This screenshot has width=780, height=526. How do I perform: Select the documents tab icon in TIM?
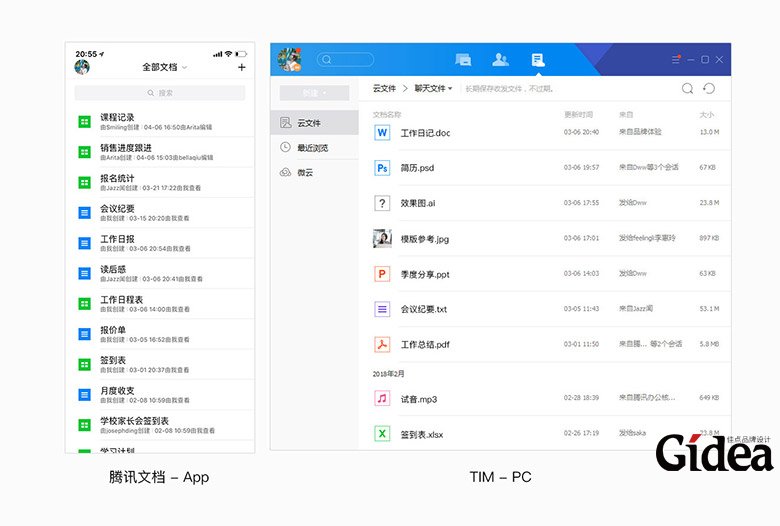(x=537, y=60)
